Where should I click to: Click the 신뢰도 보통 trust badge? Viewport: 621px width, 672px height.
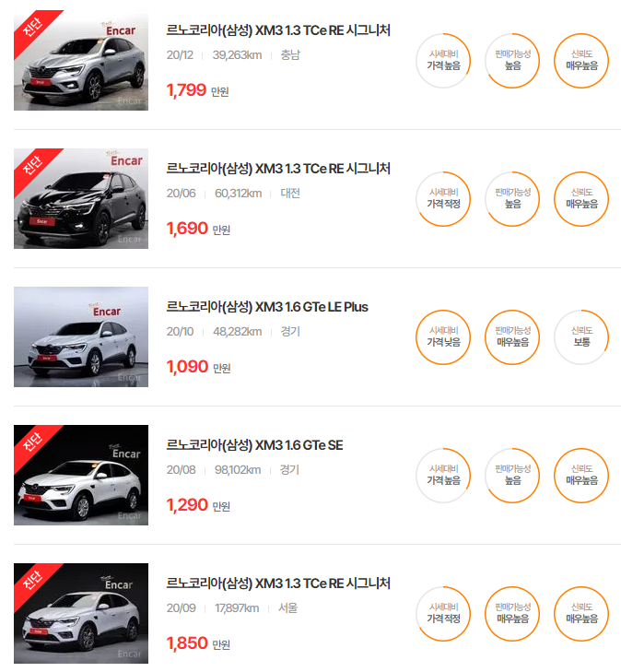581,337
